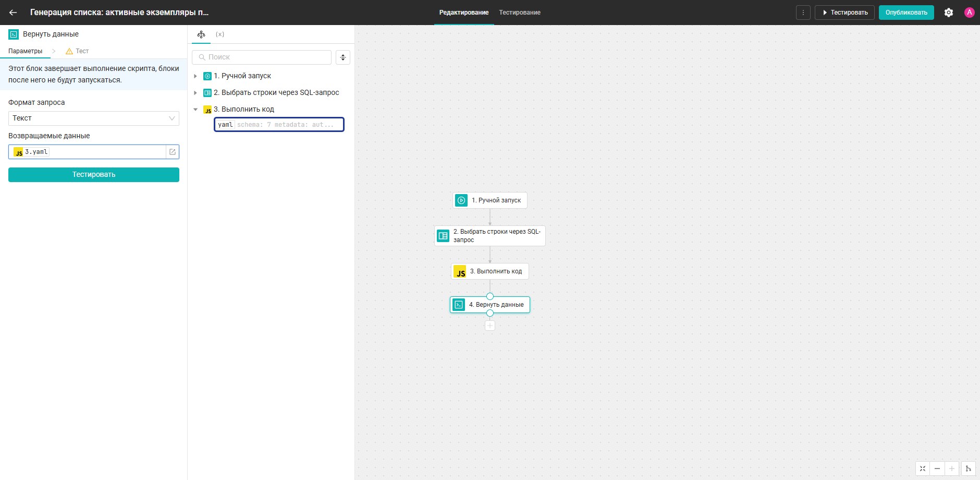This screenshot has height=480, width=980.
Task: Open settings gear in top bar
Action: pos(949,13)
